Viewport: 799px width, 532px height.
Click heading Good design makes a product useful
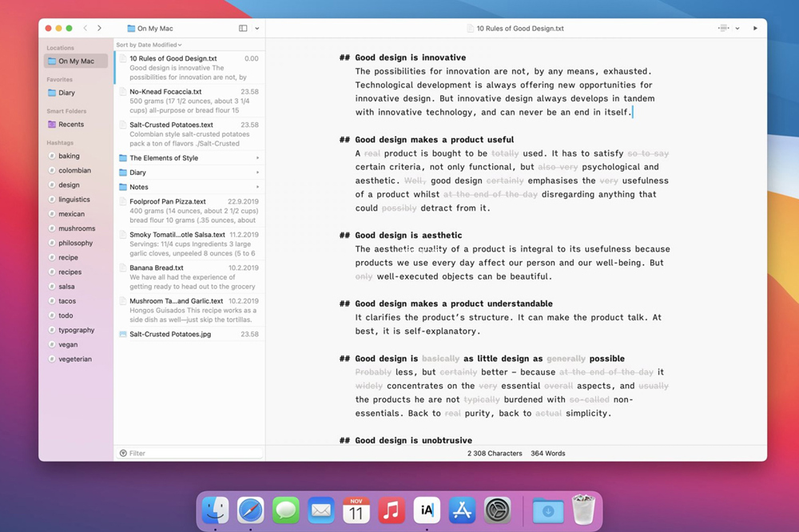click(434, 140)
